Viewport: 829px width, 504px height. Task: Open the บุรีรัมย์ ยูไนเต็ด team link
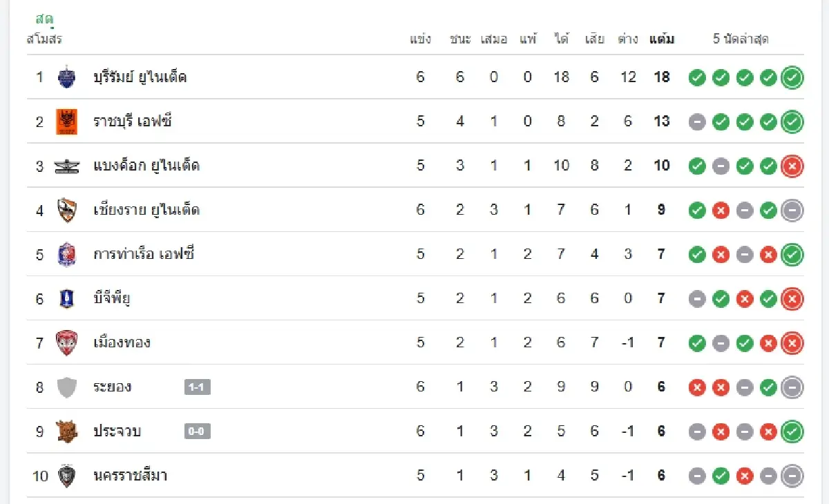point(140,77)
